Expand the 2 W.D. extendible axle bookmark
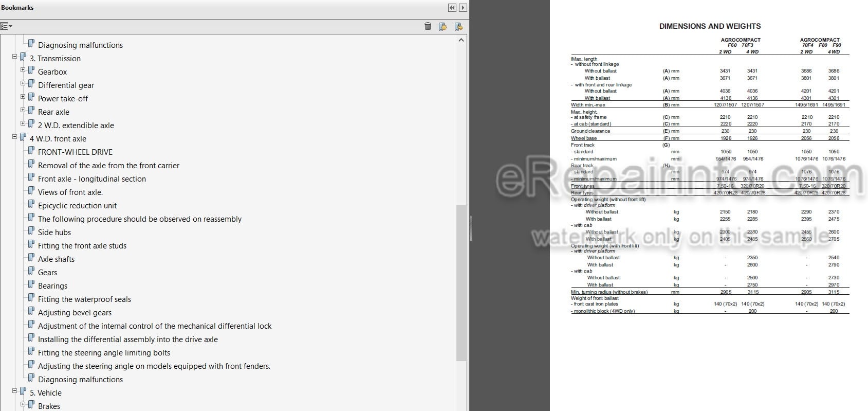The image size is (868, 411). tap(23, 123)
